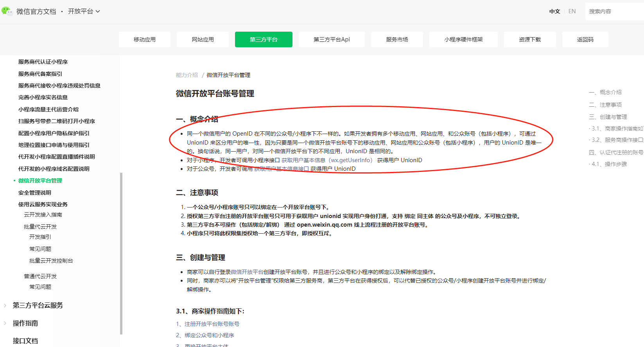Click the WeChat logo icon
This screenshot has height=347, width=644.
[x=7, y=11]
